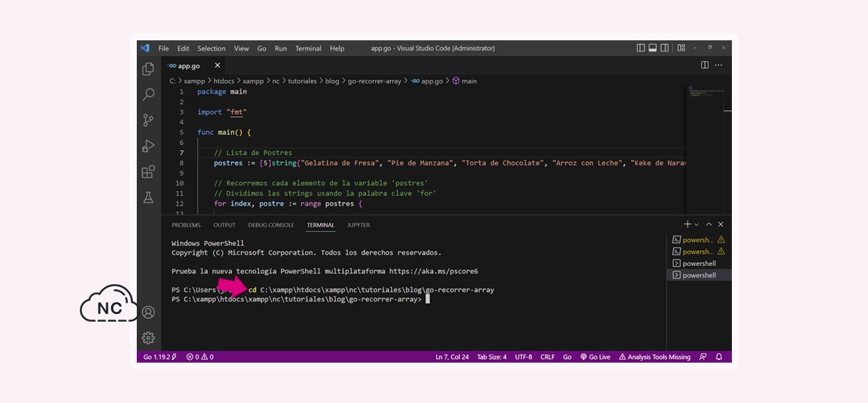Screen dimensions: 868x403
Task: Open the notifications bell in status bar
Action: click(719, 356)
